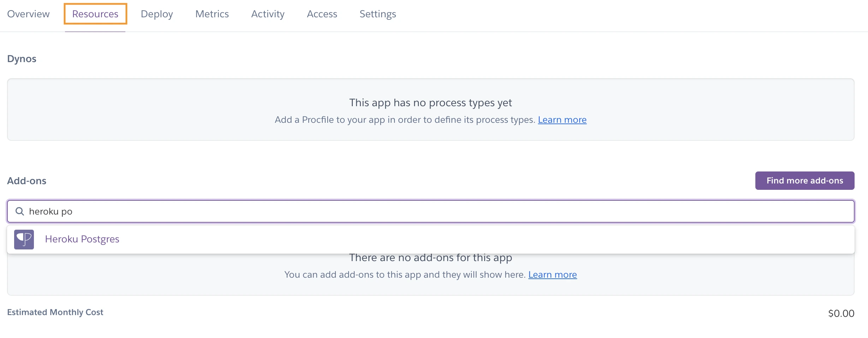Image resolution: width=868 pixels, height=338 pixels.
Task: Click the Add-ons section heading
Action: click(26, 181)
